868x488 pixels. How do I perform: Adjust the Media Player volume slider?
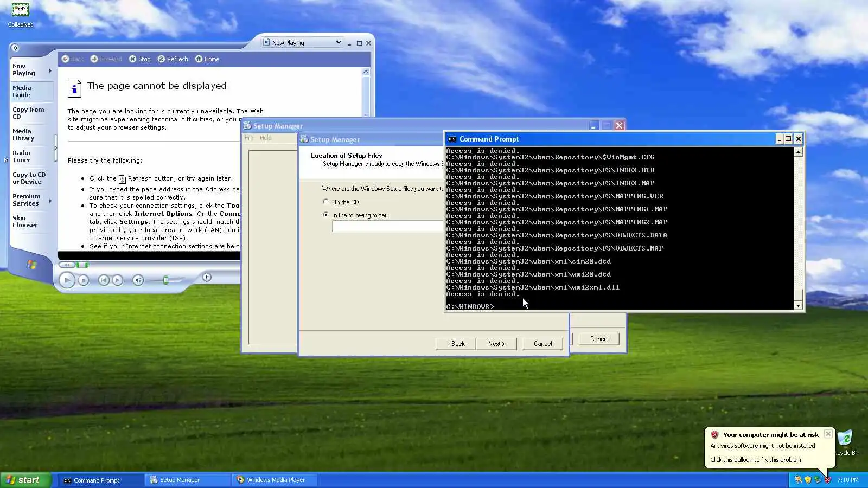point(166,280)
